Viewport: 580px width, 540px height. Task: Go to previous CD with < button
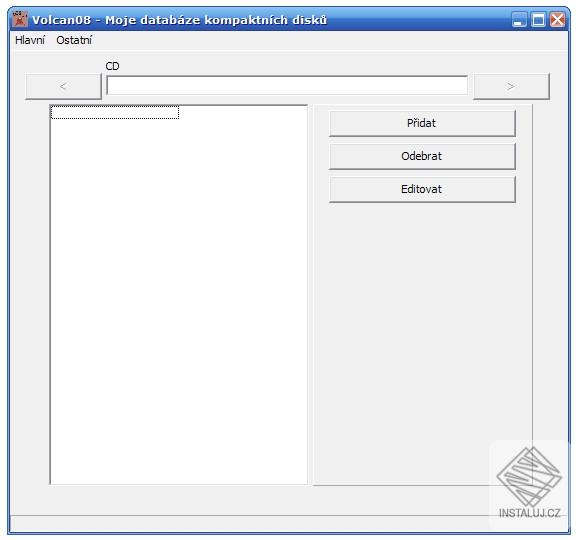63,87
